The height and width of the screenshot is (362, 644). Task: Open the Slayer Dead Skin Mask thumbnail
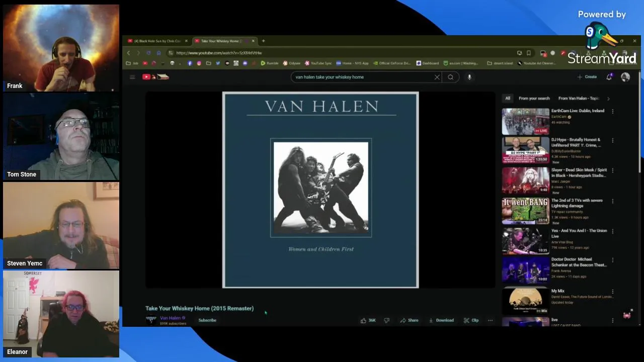(525, 180)
